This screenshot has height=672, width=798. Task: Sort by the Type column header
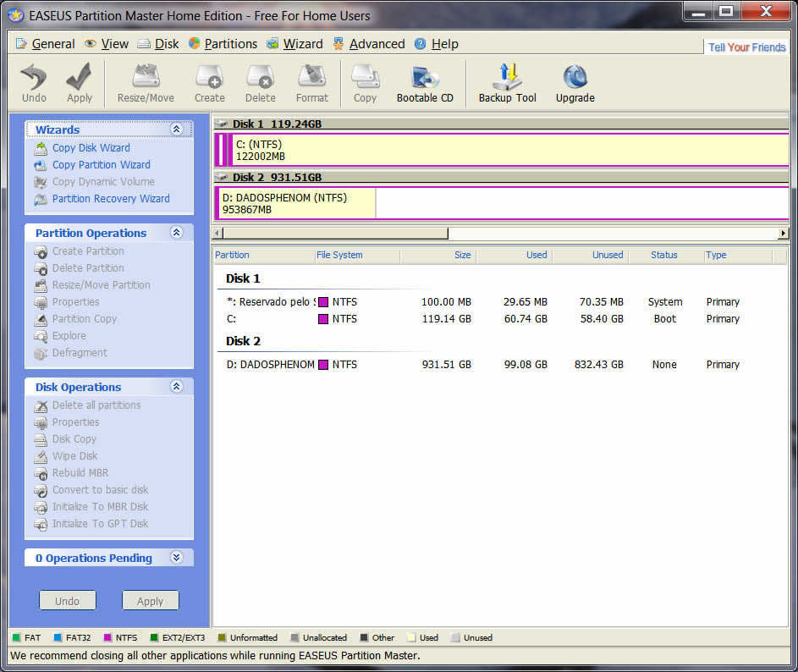(x=738, y=255)
